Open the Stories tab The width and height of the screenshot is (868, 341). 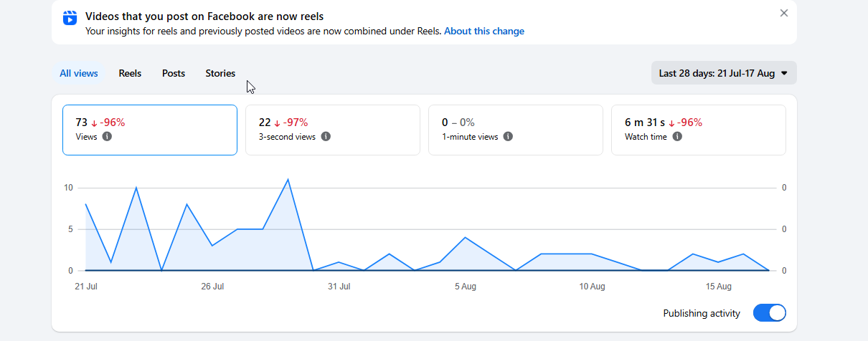click(220, 73)
